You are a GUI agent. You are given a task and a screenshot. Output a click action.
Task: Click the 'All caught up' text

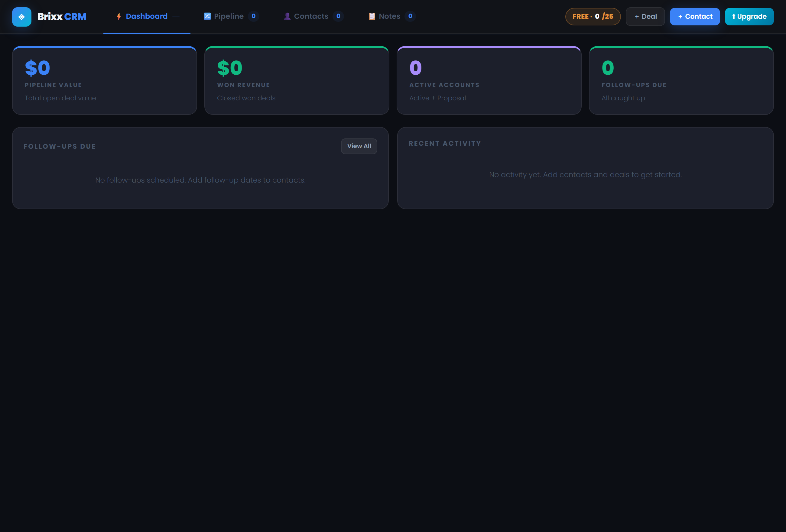pos(623,98)
